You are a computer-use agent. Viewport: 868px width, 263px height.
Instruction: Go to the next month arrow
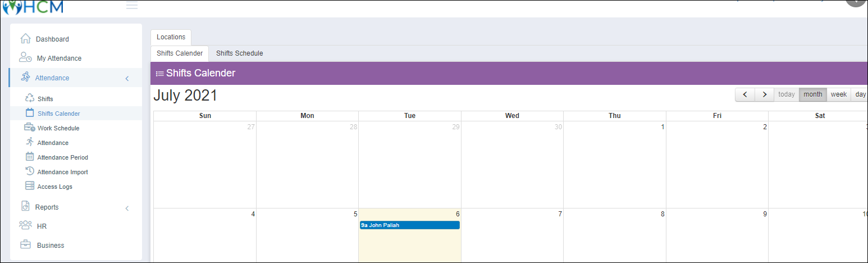[x=764, y=94]
